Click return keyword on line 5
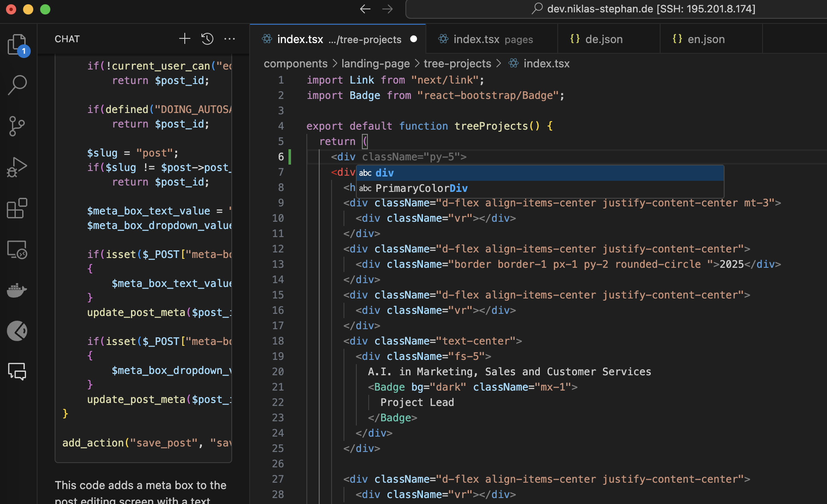Screen dimensions: 827x504 pos(337,141)
